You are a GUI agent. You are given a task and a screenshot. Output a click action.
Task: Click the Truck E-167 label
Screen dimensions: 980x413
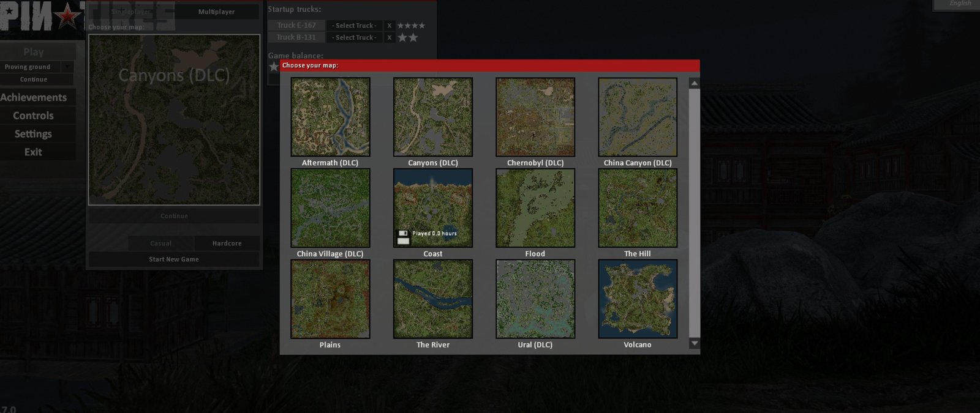pyautogui.click(x=296, y=25)
